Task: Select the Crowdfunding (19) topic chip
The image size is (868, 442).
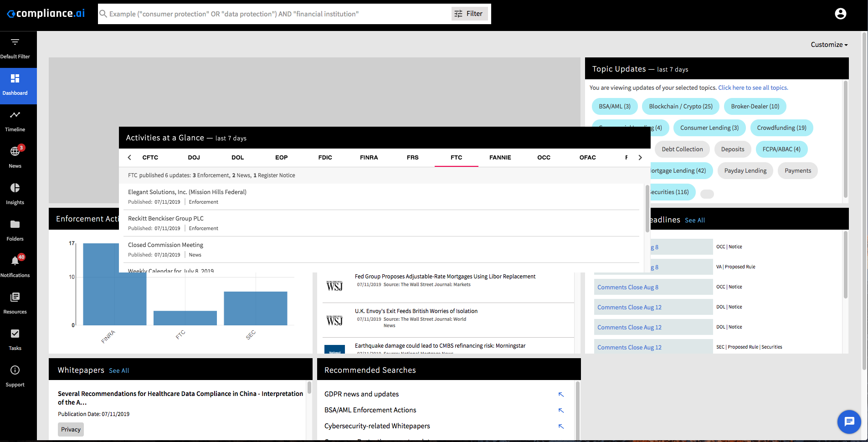Action: pos(782,128)
